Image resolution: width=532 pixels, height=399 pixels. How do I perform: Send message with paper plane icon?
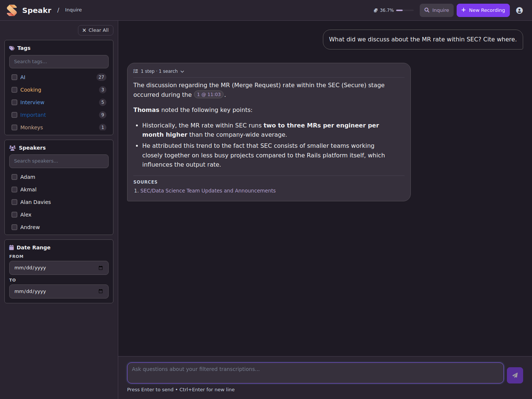coord(515,375)
